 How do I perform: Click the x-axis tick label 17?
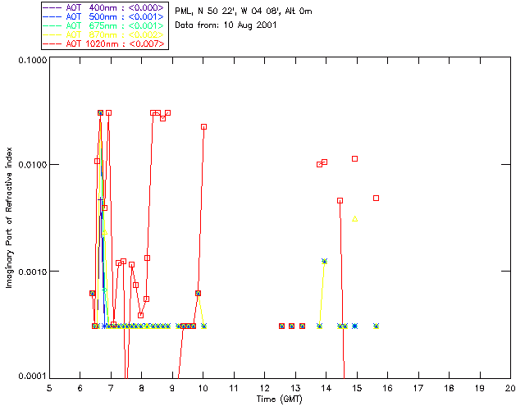coord(418,388)
